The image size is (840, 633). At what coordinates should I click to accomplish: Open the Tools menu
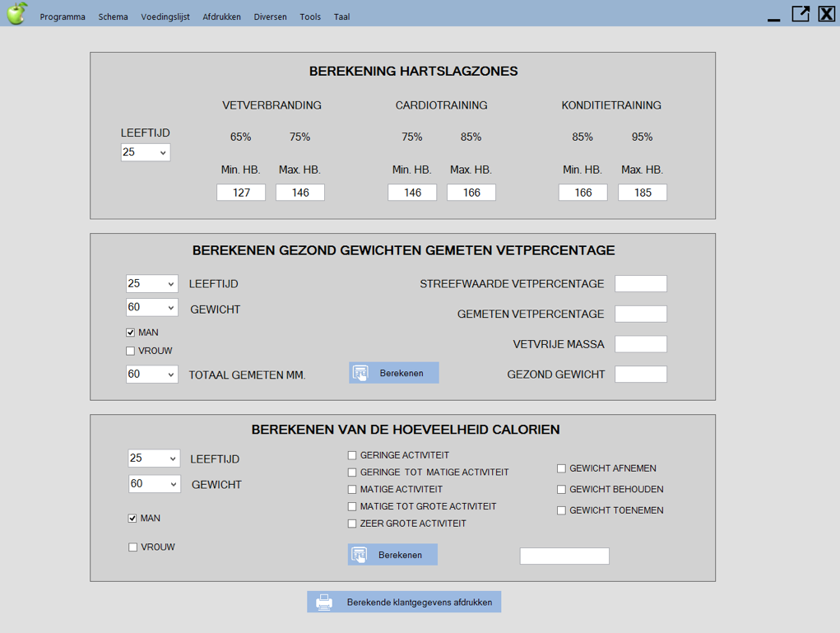(310, 16)
